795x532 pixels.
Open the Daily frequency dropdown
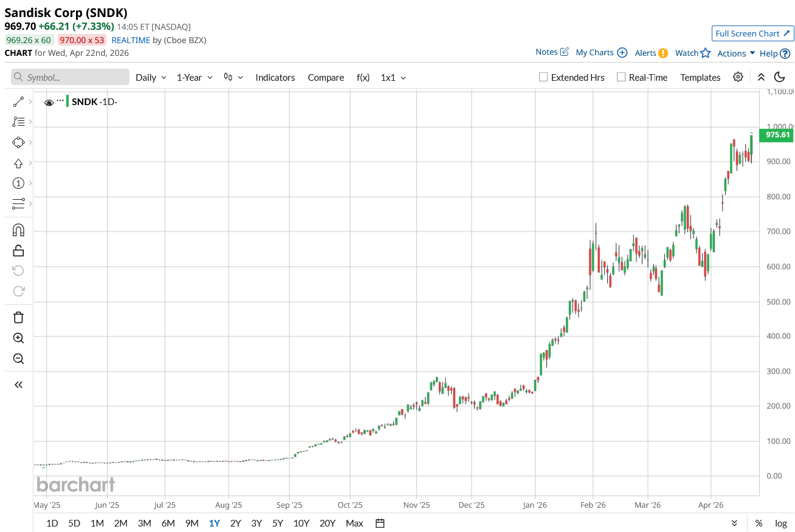click(x=151, y=77)
